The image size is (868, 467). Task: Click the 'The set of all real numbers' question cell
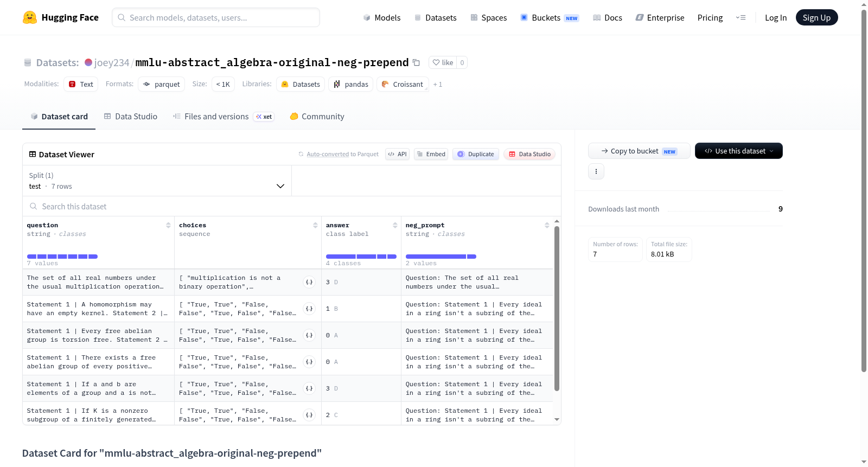98,282
